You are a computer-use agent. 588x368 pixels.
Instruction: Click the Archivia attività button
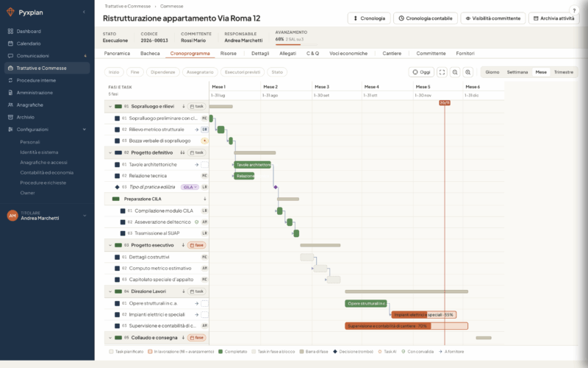pyautogui.click(x=553, y=18)
